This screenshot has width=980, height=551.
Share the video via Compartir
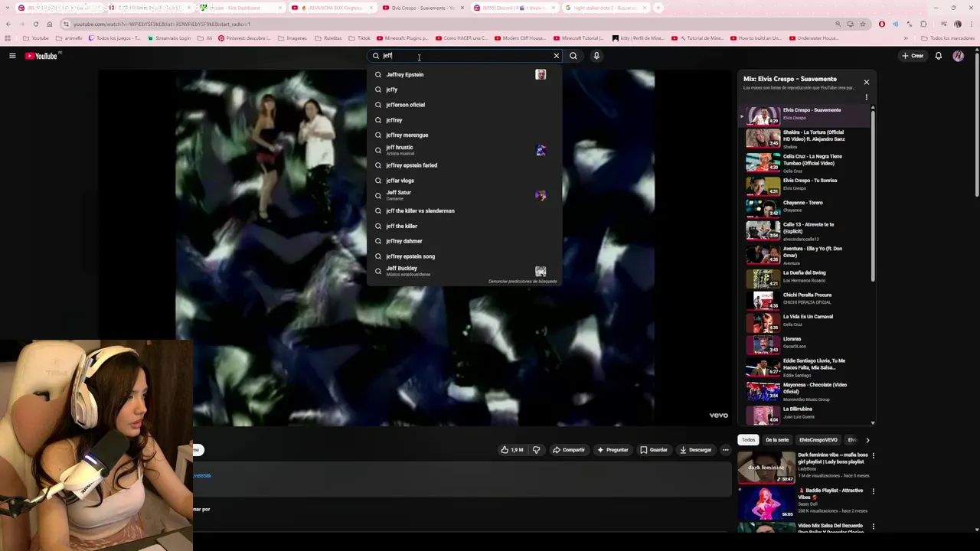tap(569, 450)
